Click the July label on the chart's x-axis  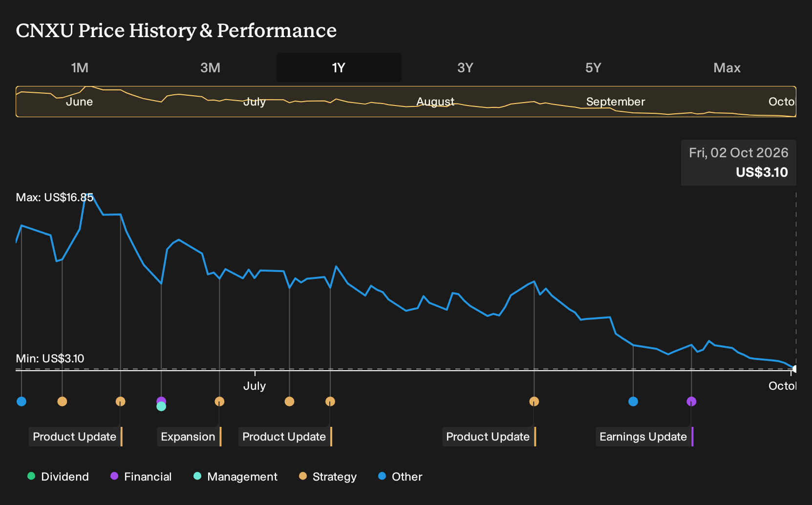255,386
